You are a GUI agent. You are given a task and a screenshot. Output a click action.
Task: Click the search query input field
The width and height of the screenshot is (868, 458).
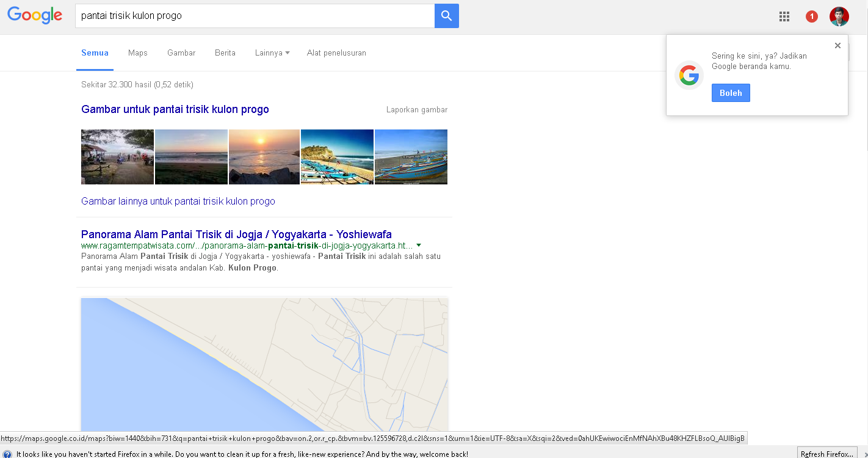(244, 16)
